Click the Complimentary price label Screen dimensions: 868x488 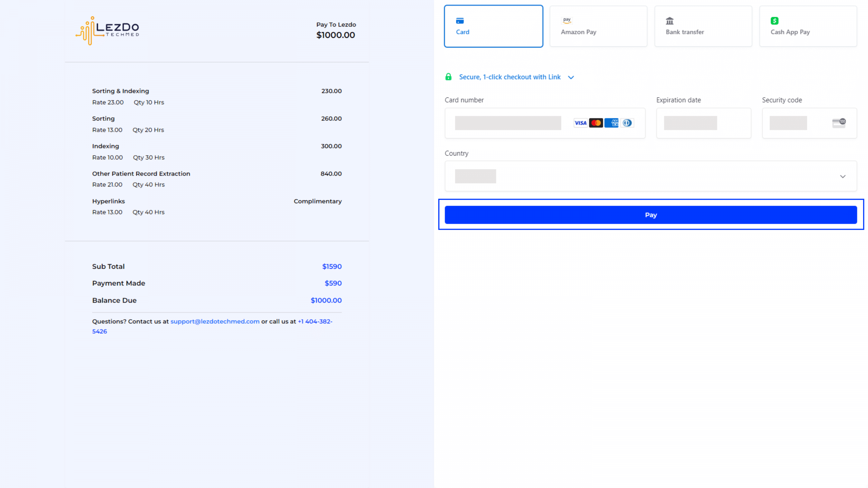click(x=317, y=201)
